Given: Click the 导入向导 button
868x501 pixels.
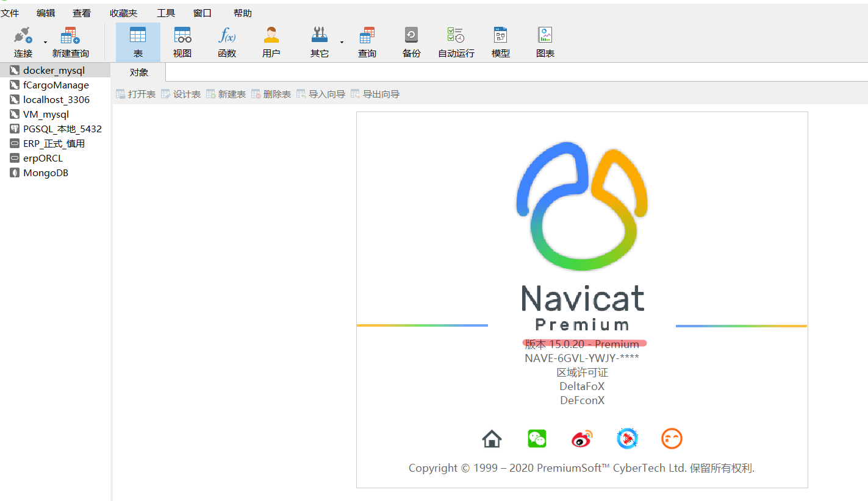Looking at the screenshot, I should tap(321, 94).
